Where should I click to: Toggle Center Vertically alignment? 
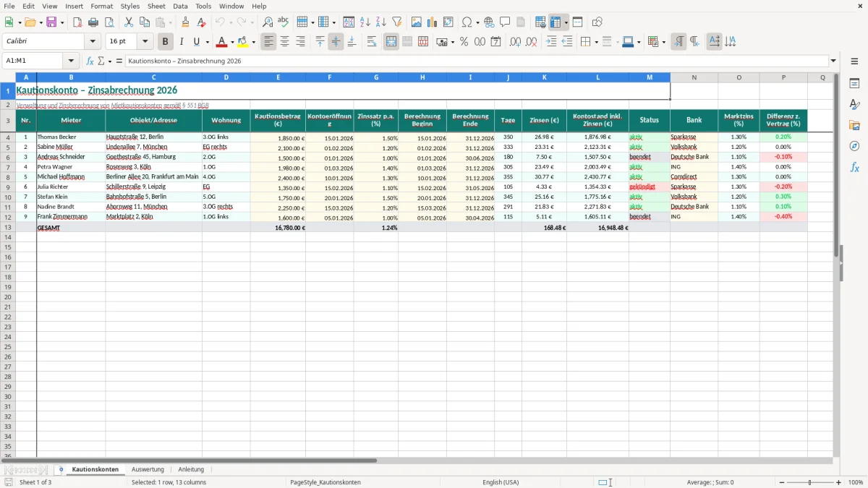[336, 42]
